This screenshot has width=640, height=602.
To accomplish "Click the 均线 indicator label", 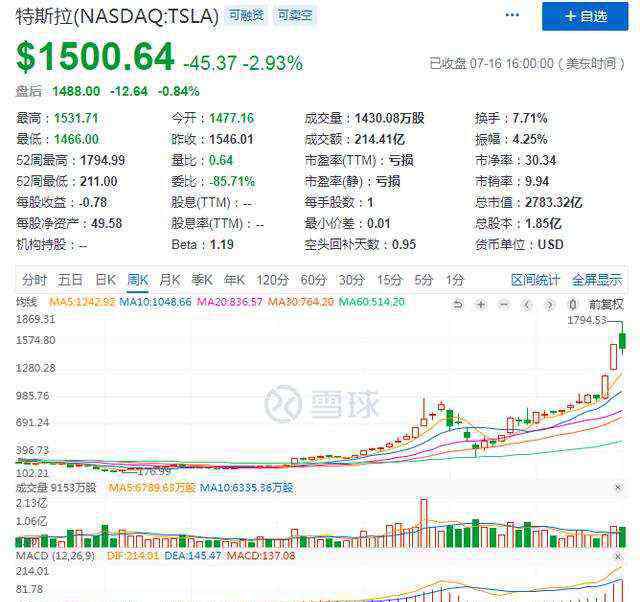I will (x=26, y=302).
